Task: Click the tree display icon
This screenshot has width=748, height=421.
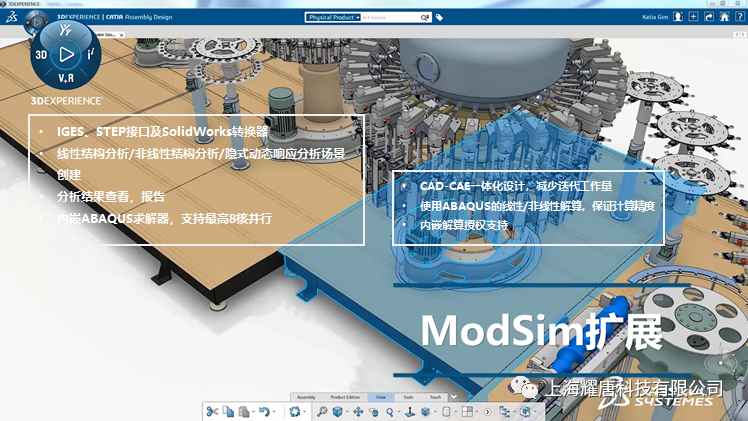Action: tap(504, 411)
